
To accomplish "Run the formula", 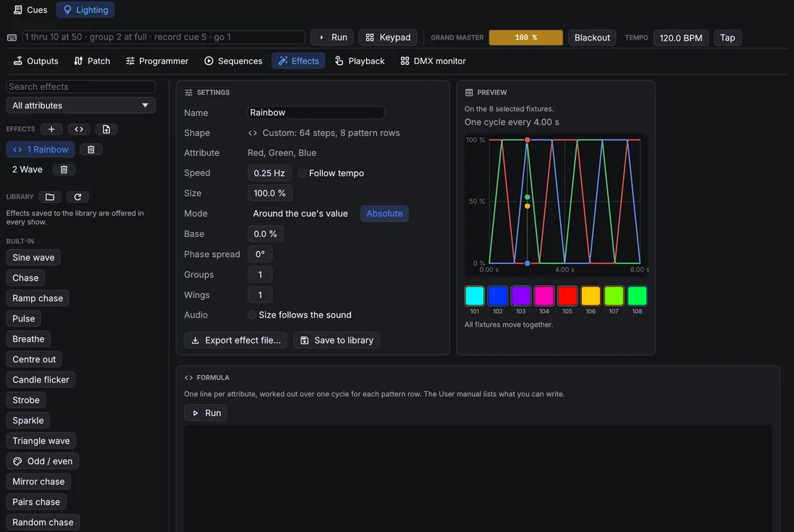I will tap(206, 413).
